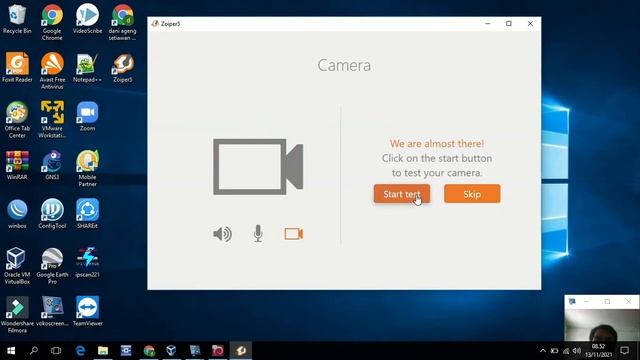This screenshot has height=360, width=640.
Task: Click the large camera preview placeholder
Action: click(x=258, y=167)
